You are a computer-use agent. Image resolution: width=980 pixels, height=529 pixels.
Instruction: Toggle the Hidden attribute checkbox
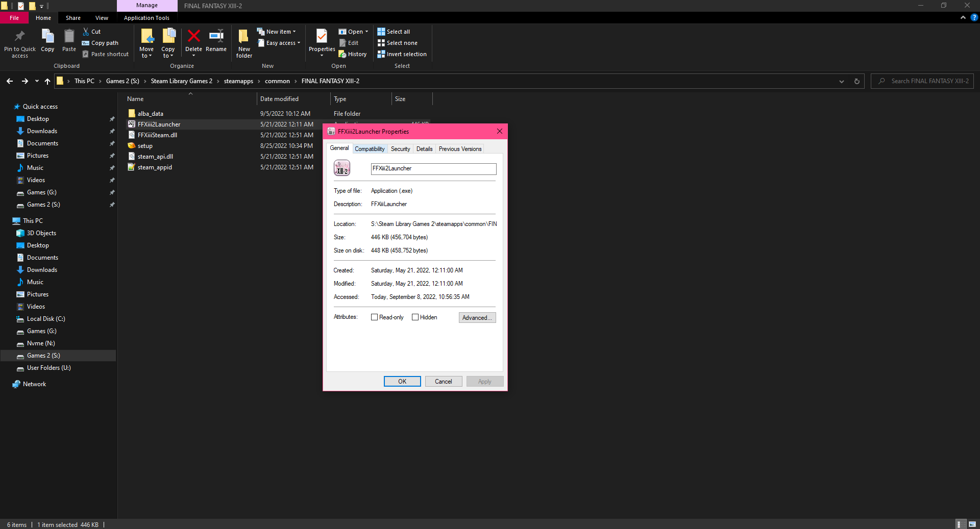(x=415, y=317)
